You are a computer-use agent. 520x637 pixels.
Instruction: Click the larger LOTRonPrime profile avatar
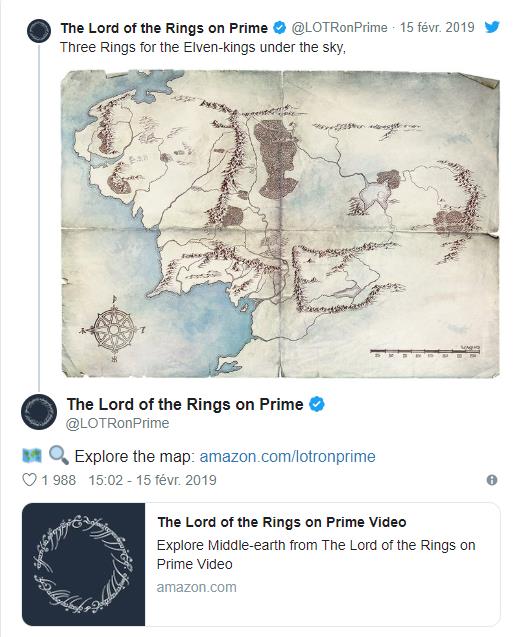(x=39, y=412)
